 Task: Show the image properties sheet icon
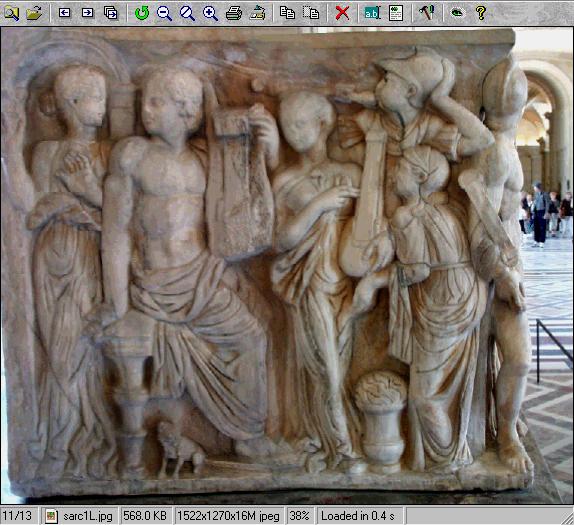(396, 13)
